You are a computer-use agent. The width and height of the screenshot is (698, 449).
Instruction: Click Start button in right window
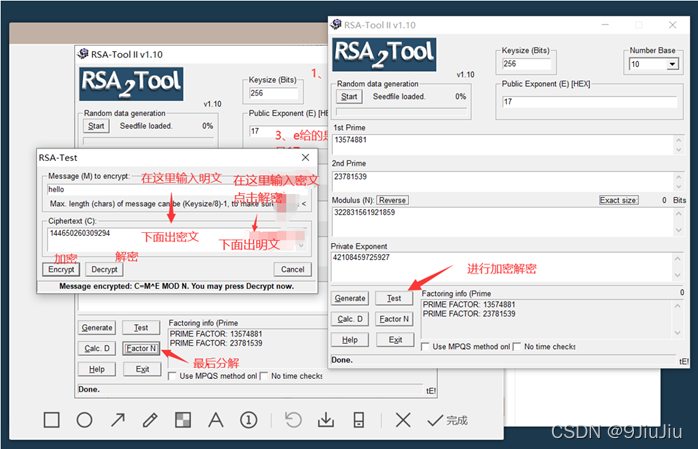[x=349, y=97]
